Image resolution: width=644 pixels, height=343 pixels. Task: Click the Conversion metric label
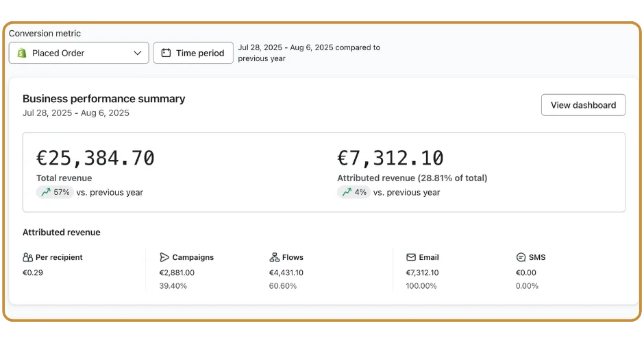click(45, 34)
